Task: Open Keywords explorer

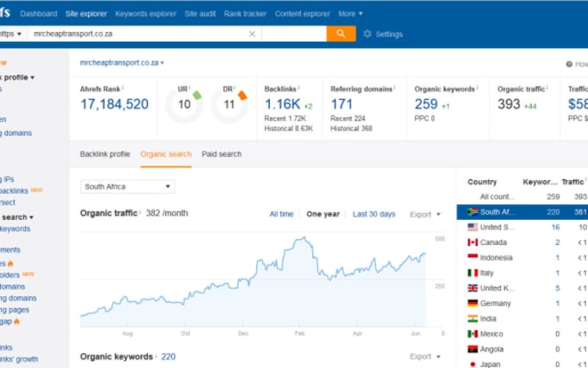Action: point(145,14)
